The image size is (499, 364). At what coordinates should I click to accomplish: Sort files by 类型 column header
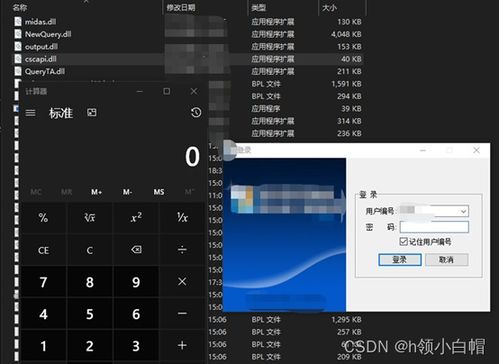point(258,7)
